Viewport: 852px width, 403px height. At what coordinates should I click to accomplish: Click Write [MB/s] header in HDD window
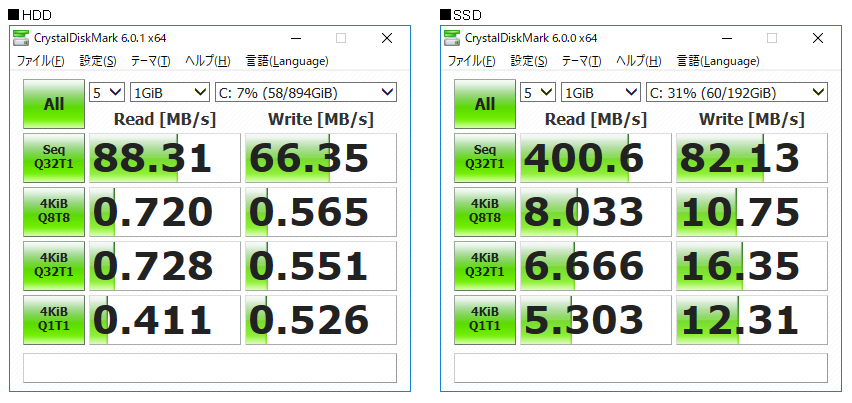321,119
